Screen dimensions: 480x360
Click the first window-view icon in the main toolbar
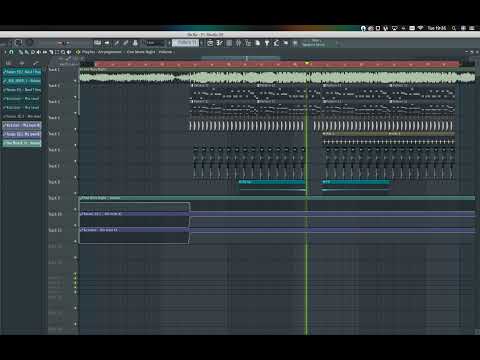(x=97, y=43)
